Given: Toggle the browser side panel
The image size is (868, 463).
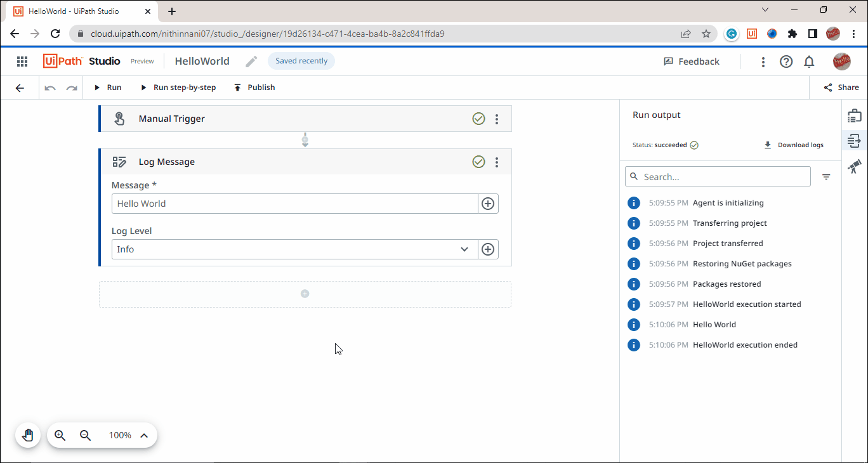Looking at the screenshot, I should point(813,34).
